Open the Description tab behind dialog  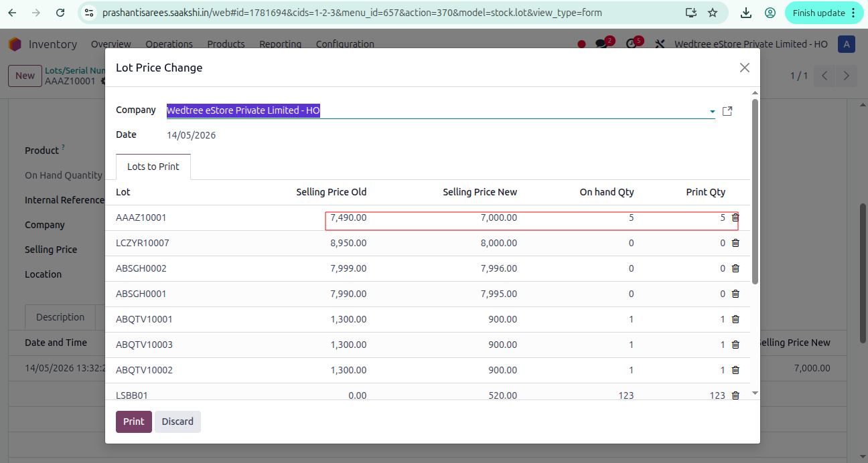click(60, 317)
